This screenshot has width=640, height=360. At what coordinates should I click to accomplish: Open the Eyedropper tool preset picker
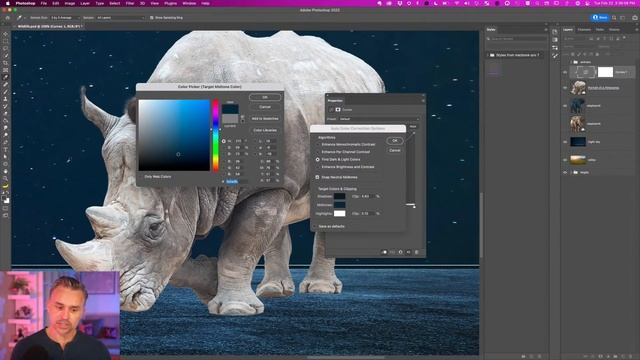[x=20, y=18]
